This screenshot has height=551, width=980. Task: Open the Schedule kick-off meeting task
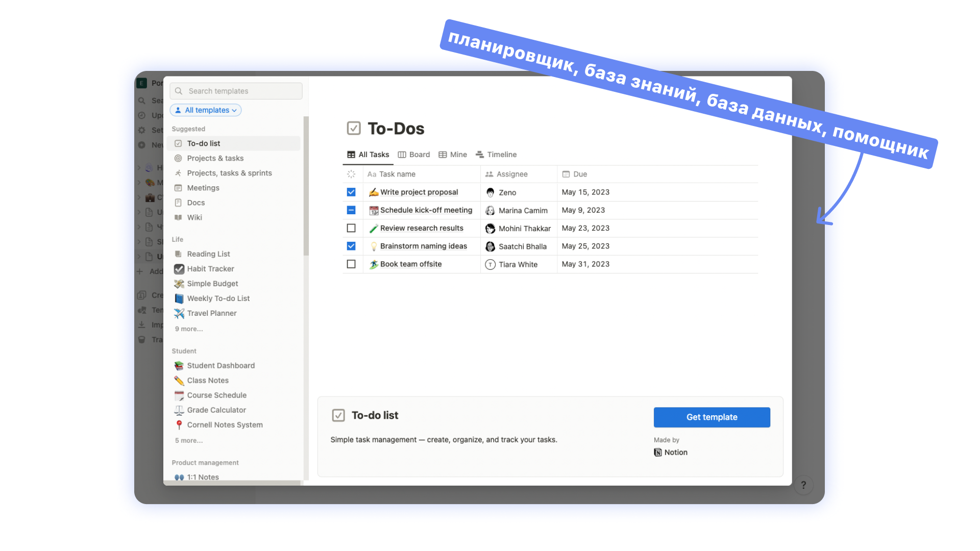click(x=426, y=210)
